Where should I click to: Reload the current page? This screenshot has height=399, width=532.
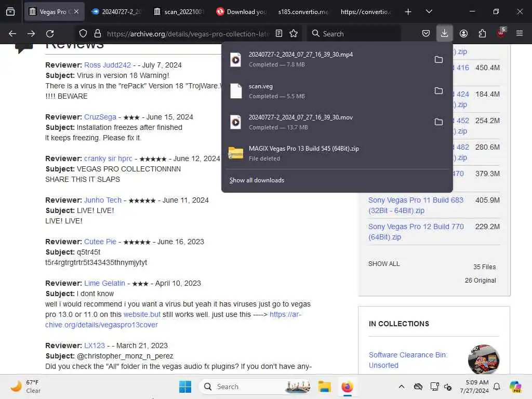tap(50, 34)
